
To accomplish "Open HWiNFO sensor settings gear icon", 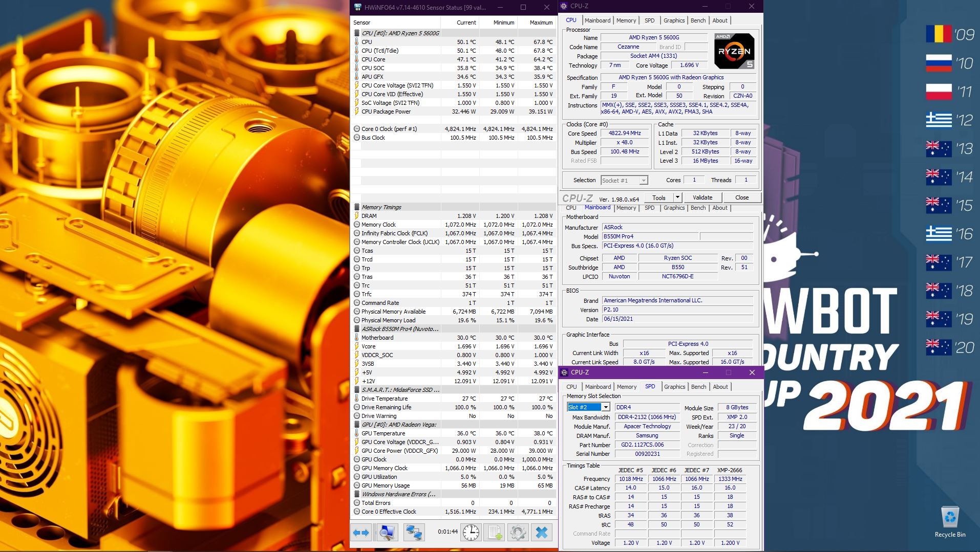I will tap(518, 533).
